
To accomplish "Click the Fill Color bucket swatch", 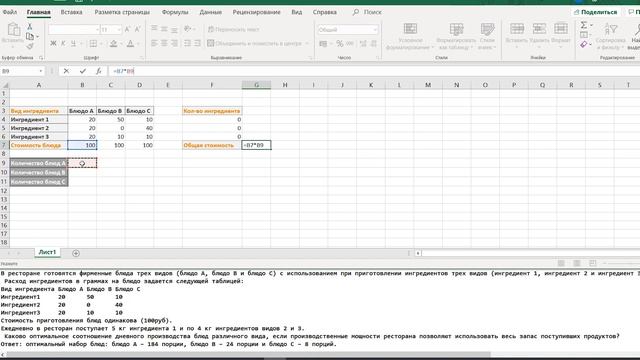I will [x=113, y=43].
